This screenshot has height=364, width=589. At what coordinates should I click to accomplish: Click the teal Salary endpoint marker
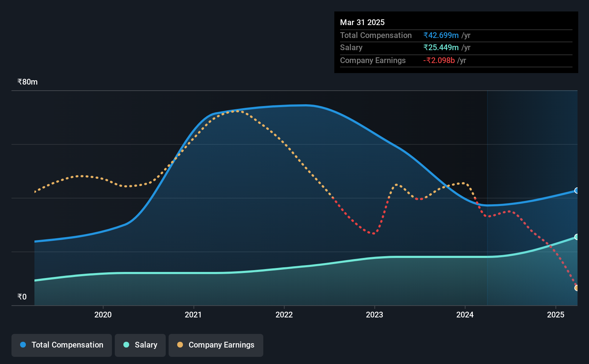tap(577, 237)
